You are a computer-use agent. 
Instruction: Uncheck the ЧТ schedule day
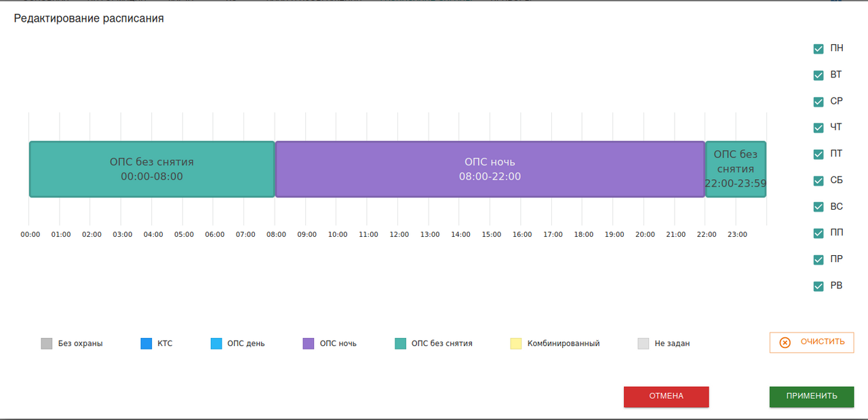click(x=818, y=128)
